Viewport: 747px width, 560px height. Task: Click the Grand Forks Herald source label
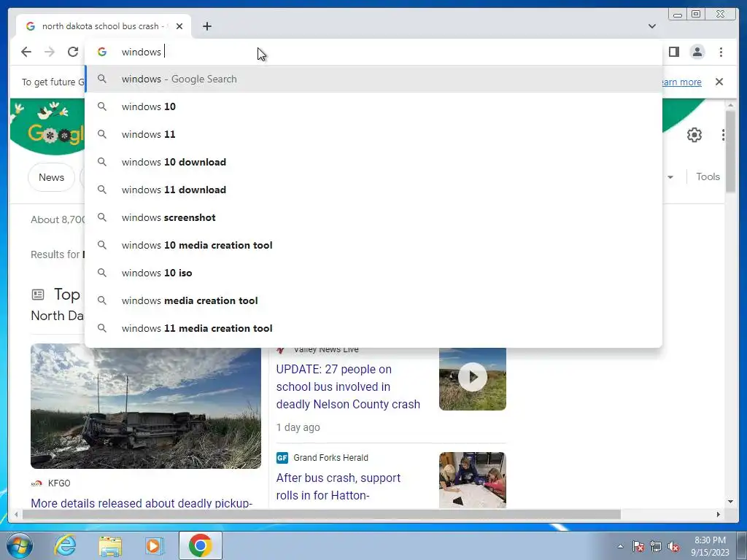point(330,458)
